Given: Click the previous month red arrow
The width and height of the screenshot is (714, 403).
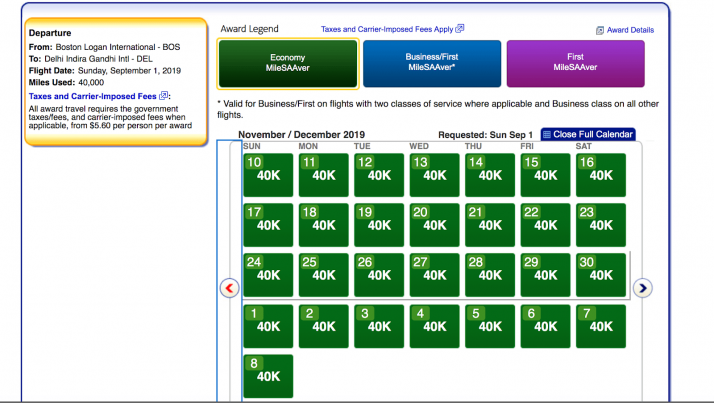Looking at the screenshot, I should coord(228,288).
